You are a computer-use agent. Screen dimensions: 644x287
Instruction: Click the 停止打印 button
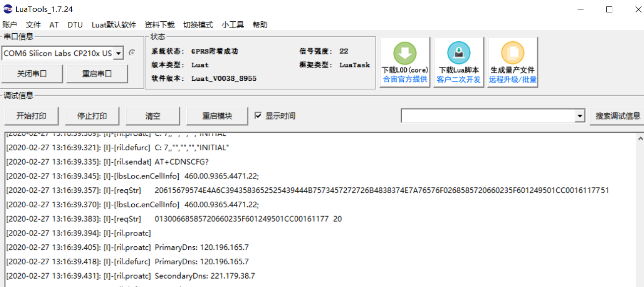pos(92,116)
